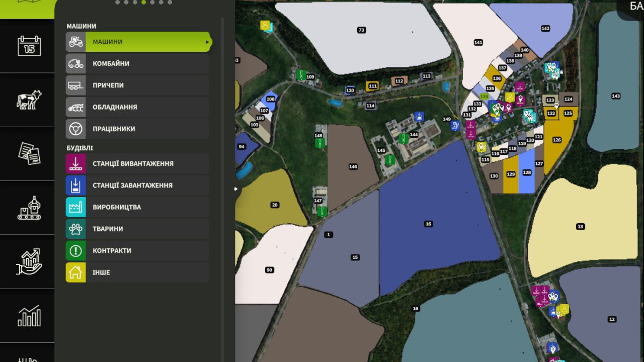Toggle the Тварини filter
The height and width of the screenshot is (362, 644).
pyautogui.click(x=137, y=229)
